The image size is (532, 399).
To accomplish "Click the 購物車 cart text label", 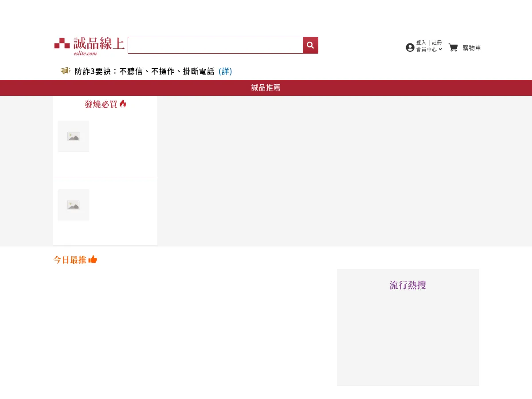I will click(472, 48).
